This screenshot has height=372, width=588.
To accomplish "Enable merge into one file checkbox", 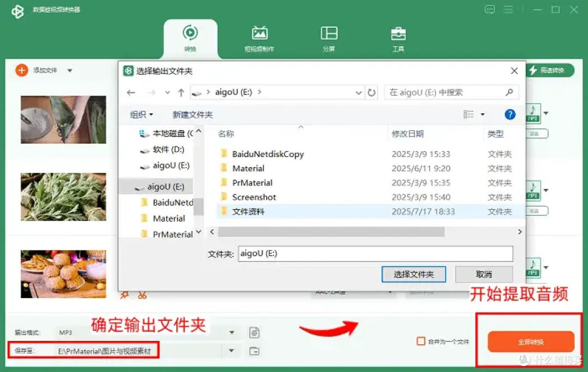I will pyautogui.click(x=421, y=341).
